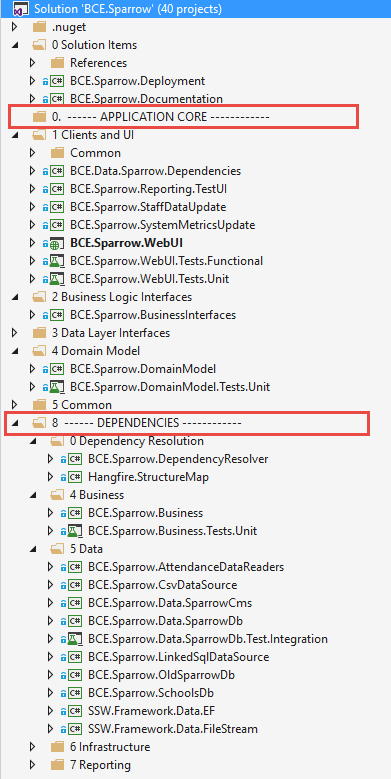The width and height of the screenshot is (391, 779).
Task: Collapse the 1 Clients and UI folder
Action: tap(14, 135)
